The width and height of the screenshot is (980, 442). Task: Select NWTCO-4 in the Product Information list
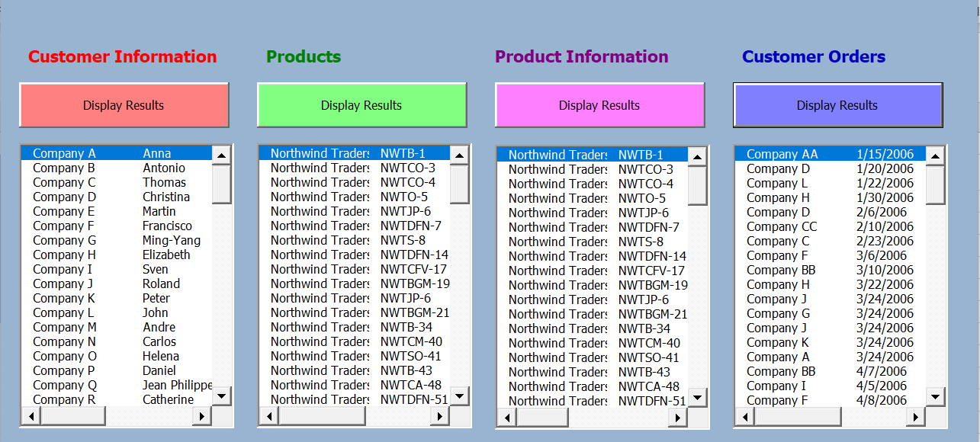tap(593, 184)
